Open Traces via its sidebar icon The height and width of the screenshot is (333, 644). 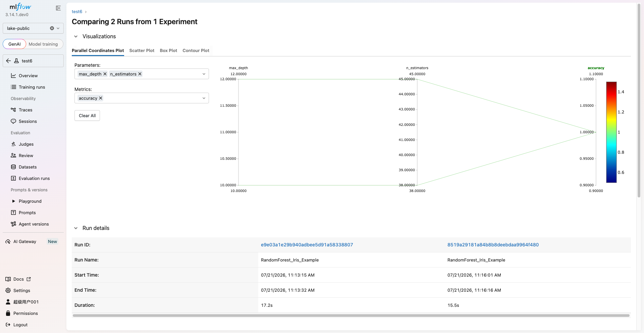click(13, 110)
